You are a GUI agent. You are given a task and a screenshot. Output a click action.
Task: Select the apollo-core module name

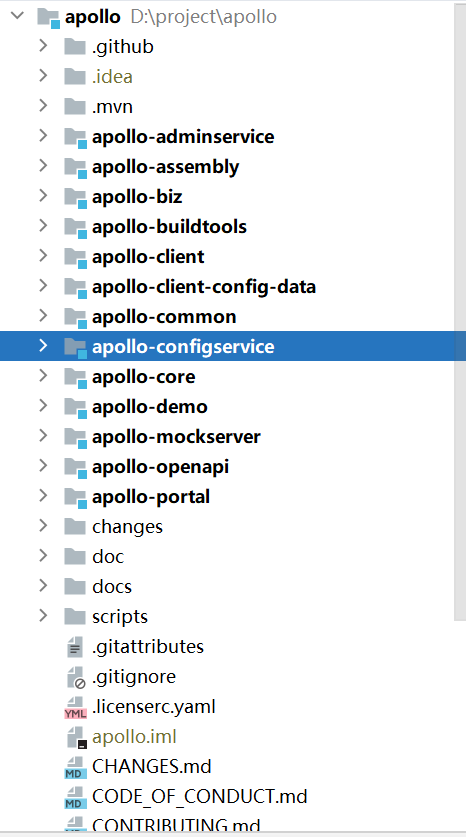pos(144,377)
